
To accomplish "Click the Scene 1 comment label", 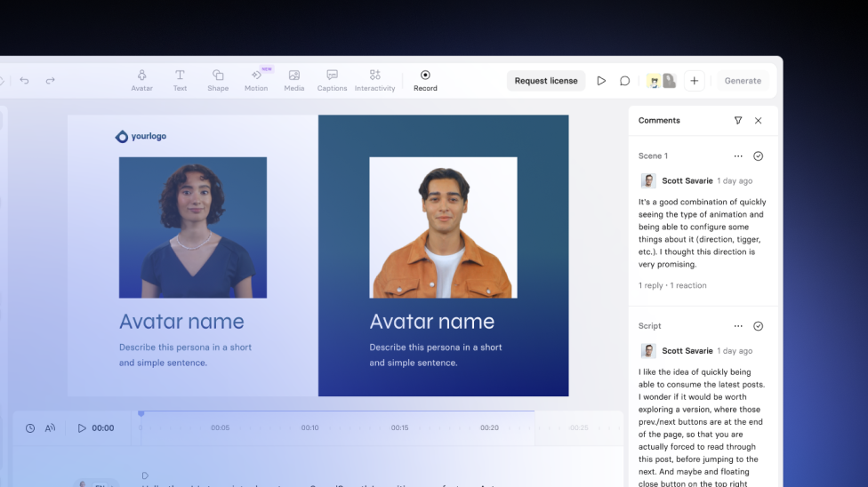I will click(653, 156).
